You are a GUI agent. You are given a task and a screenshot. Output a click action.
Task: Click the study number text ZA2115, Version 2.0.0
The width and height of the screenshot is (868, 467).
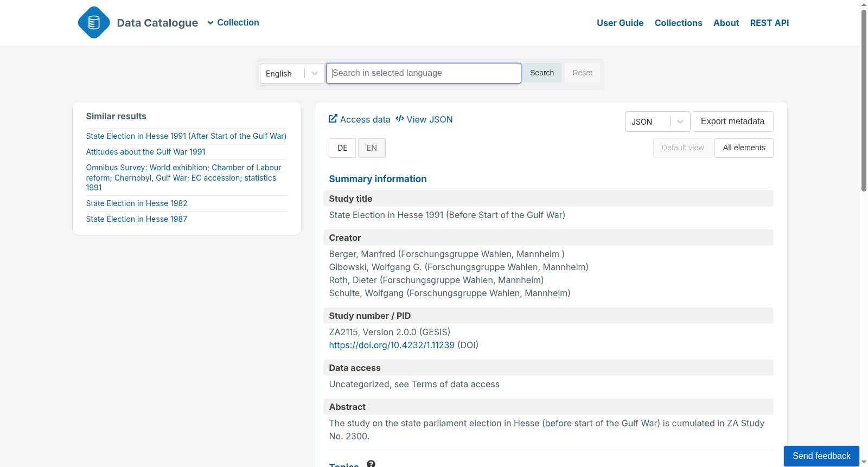click(x=390, y=332)
